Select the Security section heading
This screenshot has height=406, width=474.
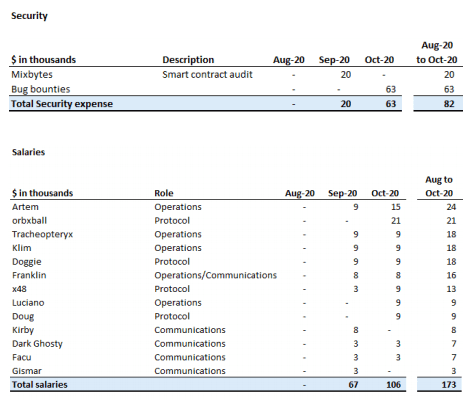pyautogui.click(x=29, y=16)
